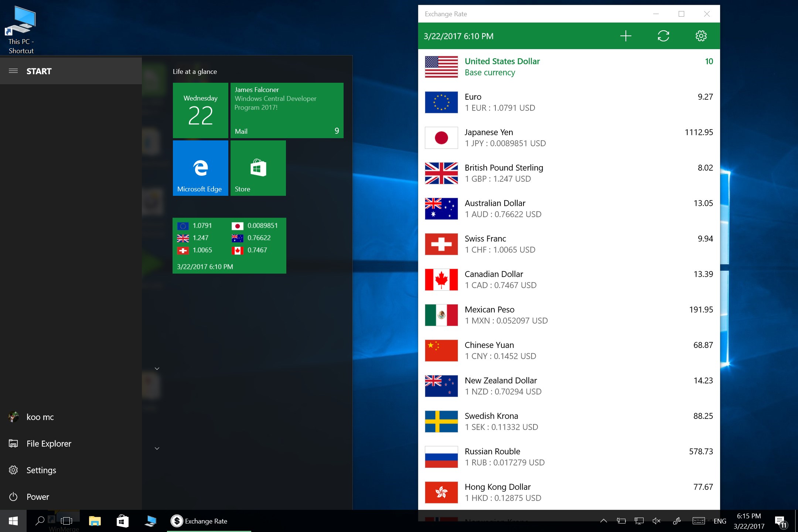Click the START hamburger menu icon
Screen dimensions: 798x532
click(x=13, y=71)
